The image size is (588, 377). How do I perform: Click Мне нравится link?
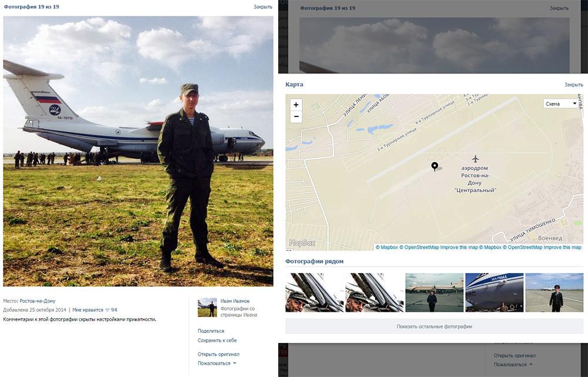88,310
